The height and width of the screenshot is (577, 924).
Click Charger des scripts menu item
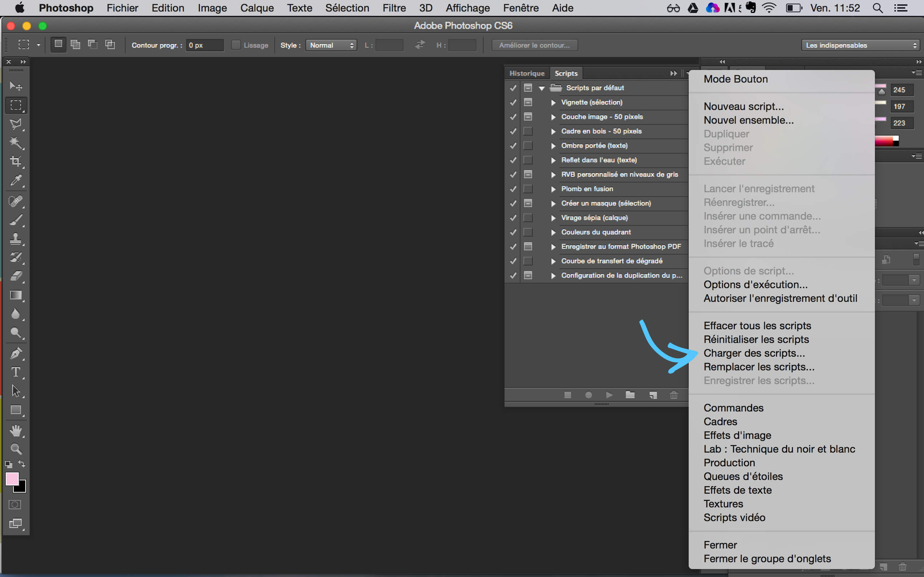coord(754,353)
